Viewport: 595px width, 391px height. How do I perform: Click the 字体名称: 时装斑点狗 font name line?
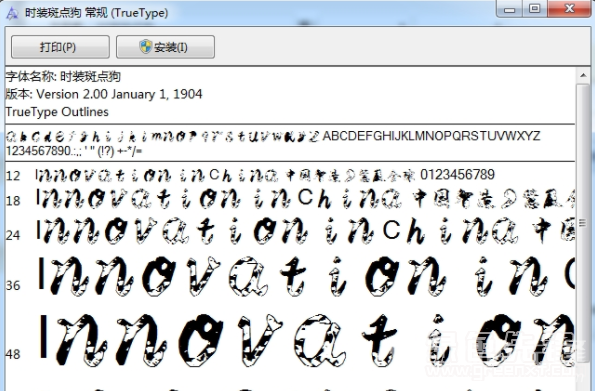point(63,77)
